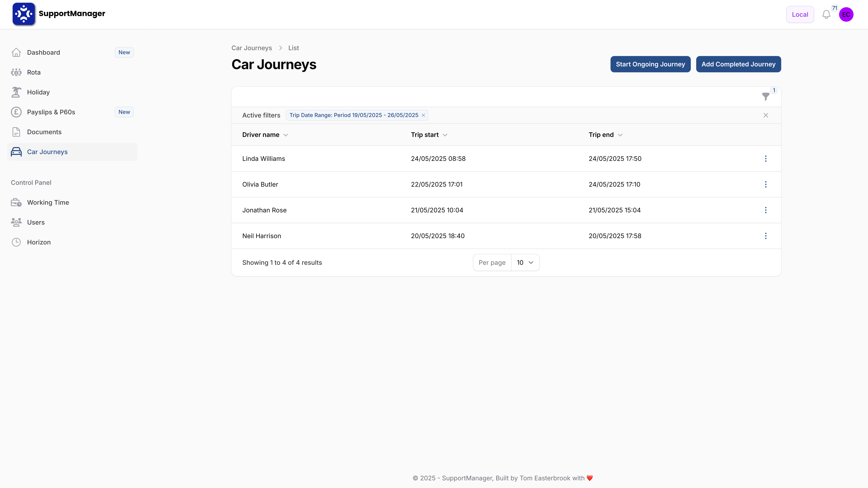Click 'Showing 1 to 4 of 4 results' text
868x488 pixels.
click(282, 263)
